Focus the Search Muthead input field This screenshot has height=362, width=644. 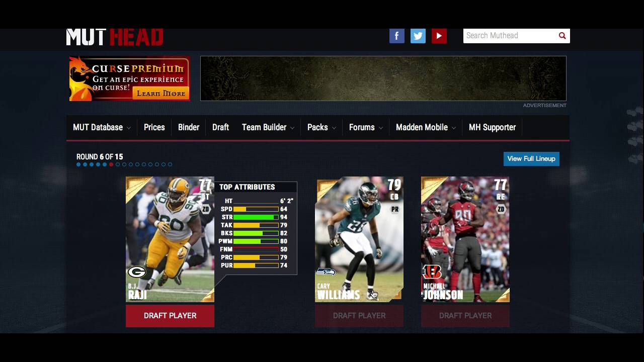pos(510,36)
